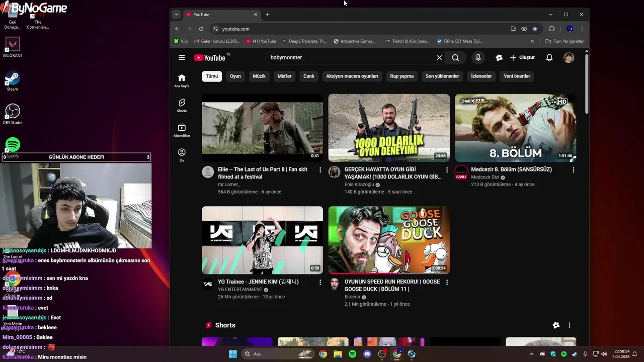Image resolution: width=644 pixels, height=362 pixels.
Task: Launch VALORANT from the desktop
Action: click(13, 47)
